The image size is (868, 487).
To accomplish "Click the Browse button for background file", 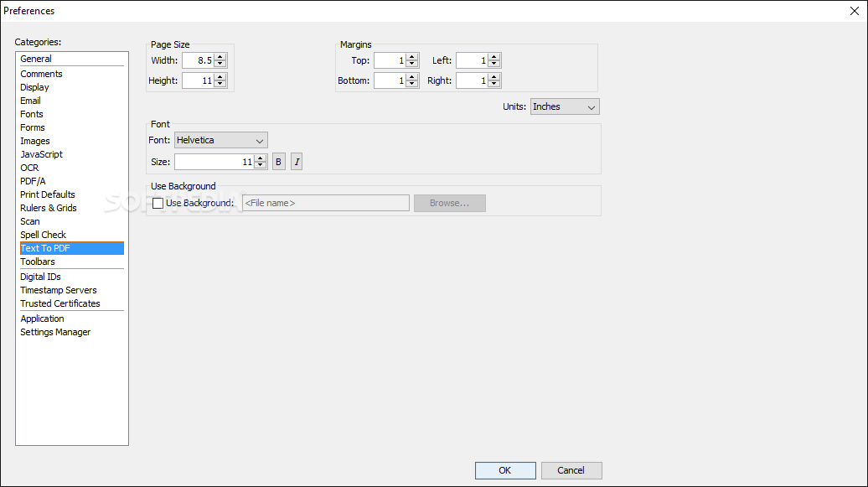I will click(449, 203).
